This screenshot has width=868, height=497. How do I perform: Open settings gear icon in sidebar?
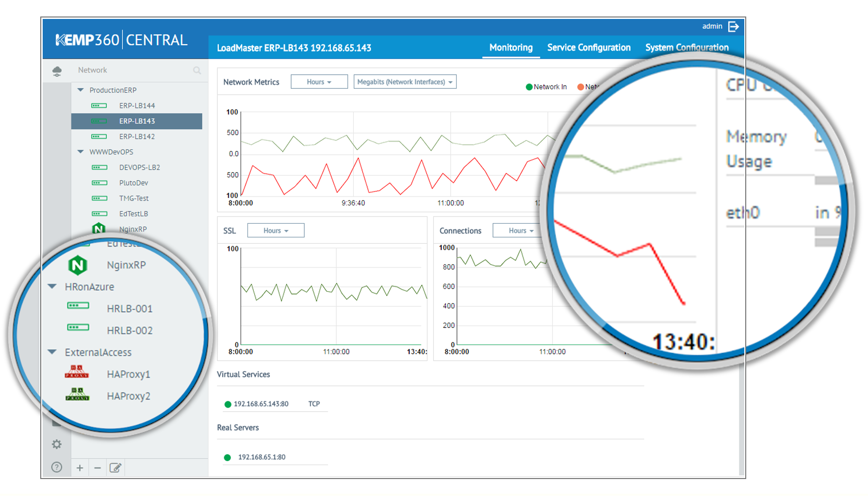pos(57,444)
